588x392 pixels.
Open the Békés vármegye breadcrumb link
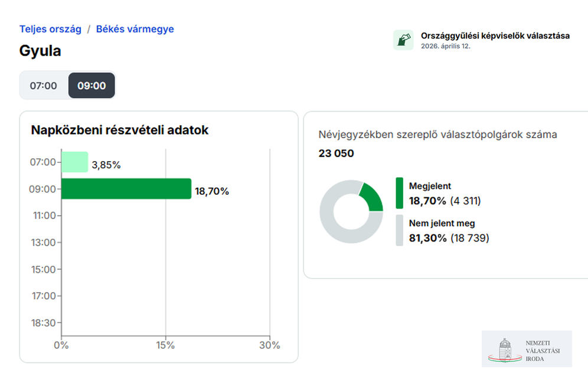coord(135,29)
